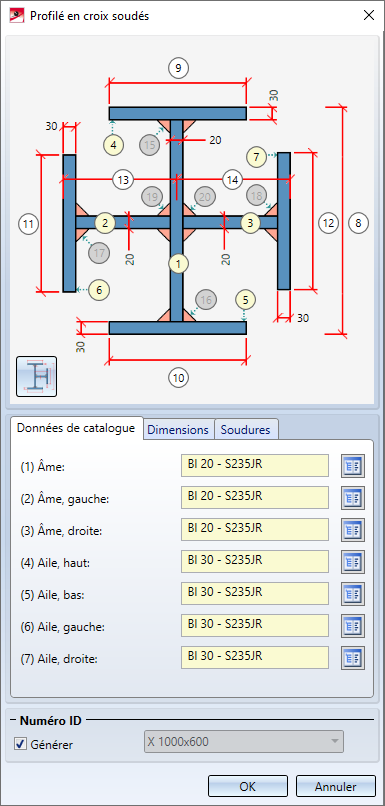Select the Données de catalogue tab
The image size is (385, 806).
(76, 428)
